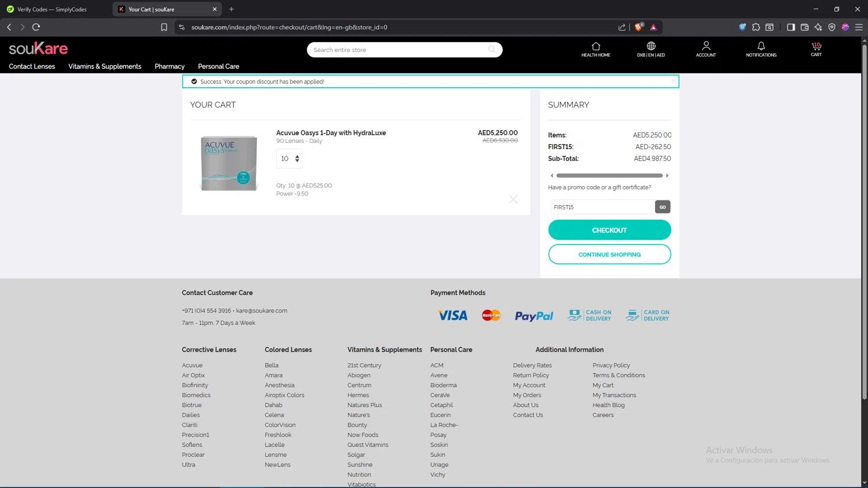Open Acuvue Oasys 1-Day with HydraLuxe link
Screen dimensions: 868x488
(x=331, y=133)
